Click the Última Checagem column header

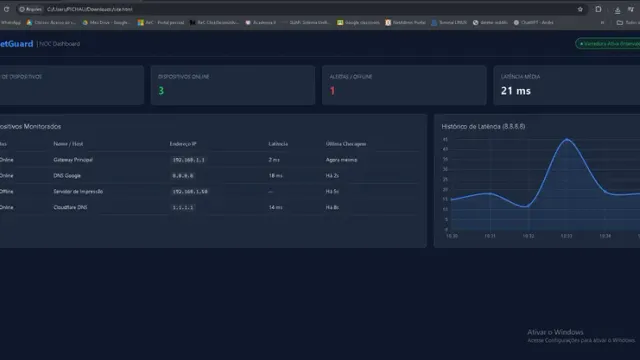pos(346,144)
